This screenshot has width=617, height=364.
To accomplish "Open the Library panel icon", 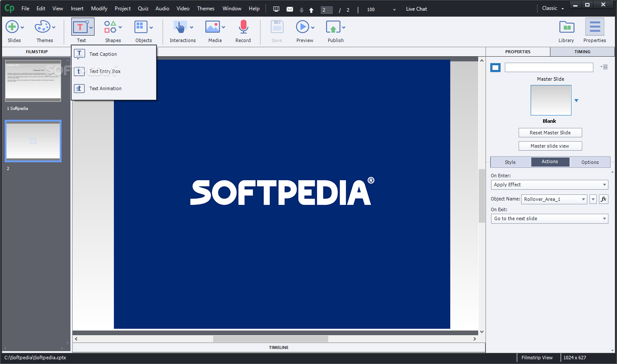I will point(567,27).
